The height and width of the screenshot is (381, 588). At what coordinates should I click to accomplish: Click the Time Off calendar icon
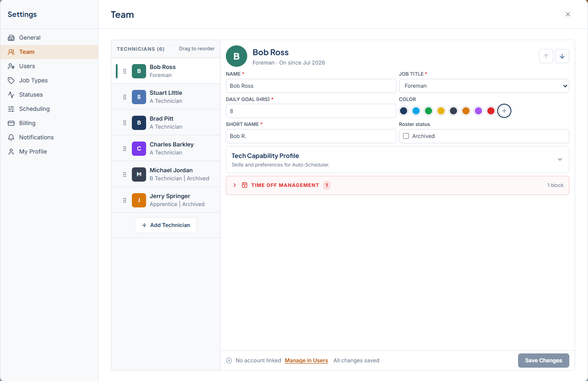click(245, 185)
